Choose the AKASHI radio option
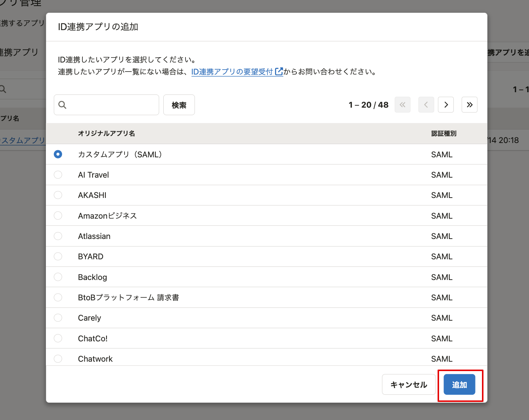The height and width of the screenshot is (420, 529). pos(58,195)
